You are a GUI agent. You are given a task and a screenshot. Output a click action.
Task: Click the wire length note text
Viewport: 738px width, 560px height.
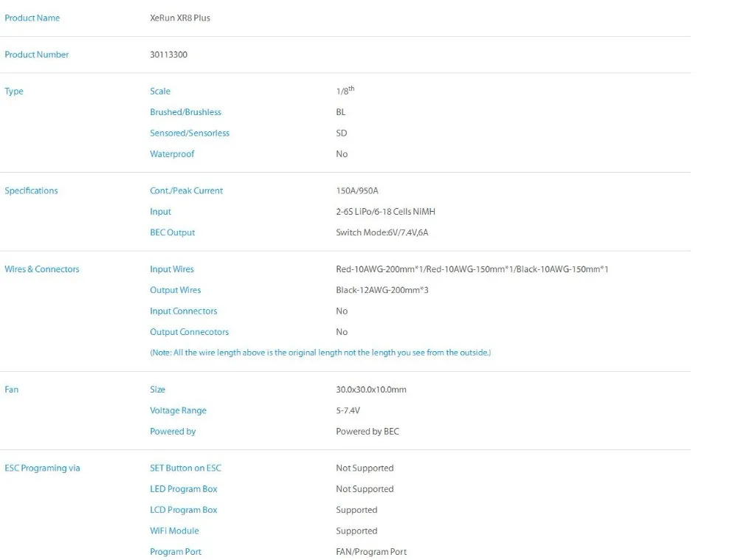coord(320,353)
